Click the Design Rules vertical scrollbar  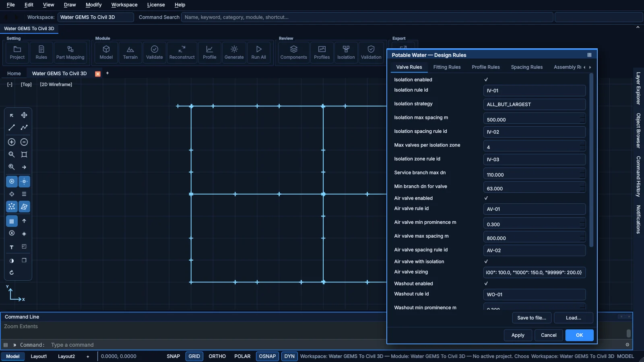pyautogui.click(x=591, y=160)
